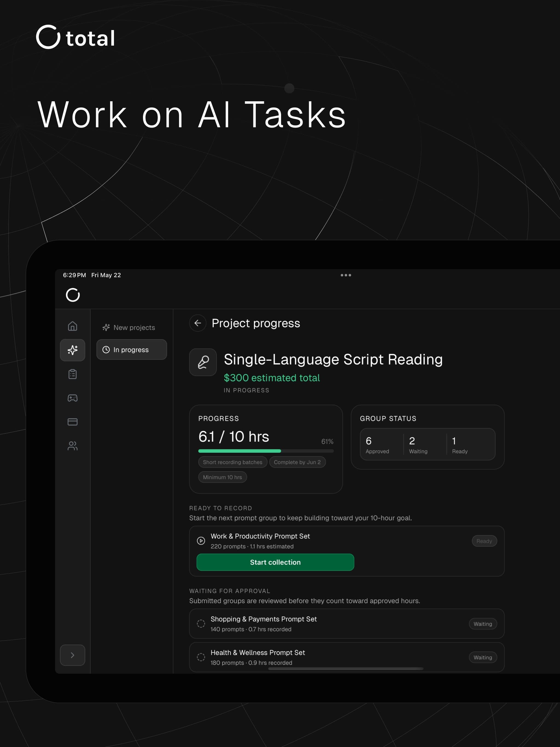
Task: Click the Start collection button
Action: coord(275,562)
